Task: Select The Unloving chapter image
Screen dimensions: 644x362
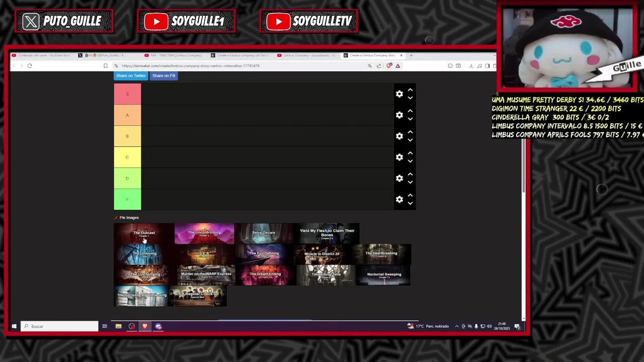Action: pyautogui.click(x=144, y=254)
